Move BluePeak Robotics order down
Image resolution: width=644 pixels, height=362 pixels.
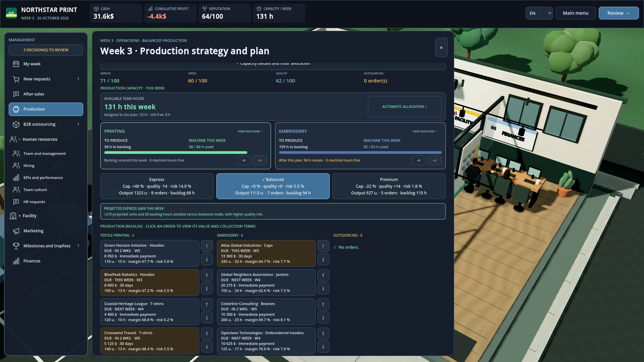[207, 288]
